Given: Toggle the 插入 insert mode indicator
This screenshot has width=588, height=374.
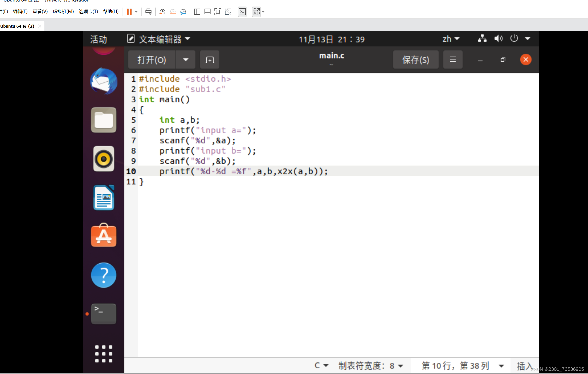Looking at the screenshot, I should tap(524, 366).
